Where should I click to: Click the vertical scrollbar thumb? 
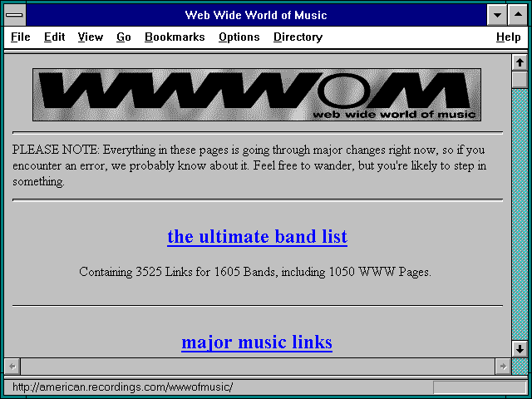pyautogui.click(x=520, y=79)
